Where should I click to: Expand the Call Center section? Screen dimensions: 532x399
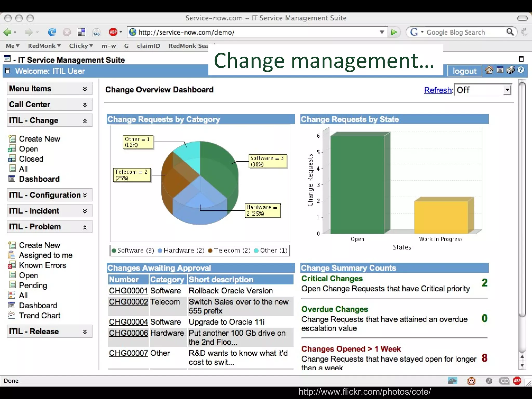click(85, 105)
